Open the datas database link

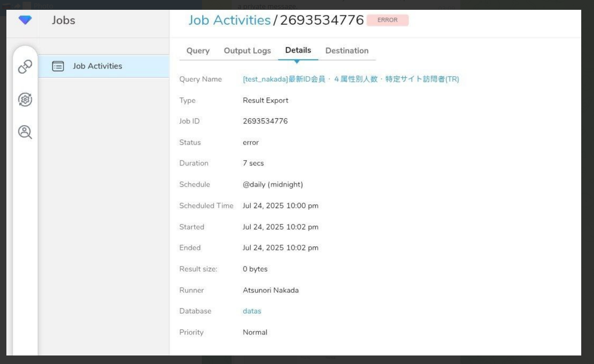252,311
